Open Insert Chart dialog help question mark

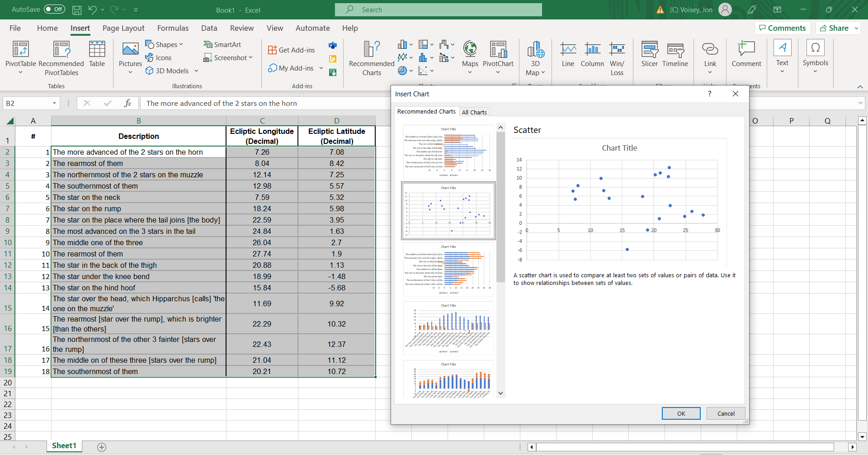click(709, 94)
